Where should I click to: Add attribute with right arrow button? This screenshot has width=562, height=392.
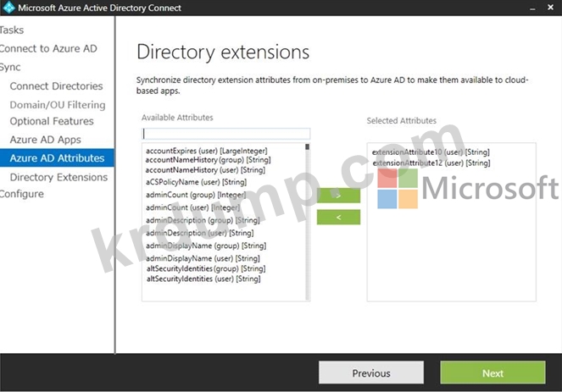pyautogui.click(x=338, y=196)
